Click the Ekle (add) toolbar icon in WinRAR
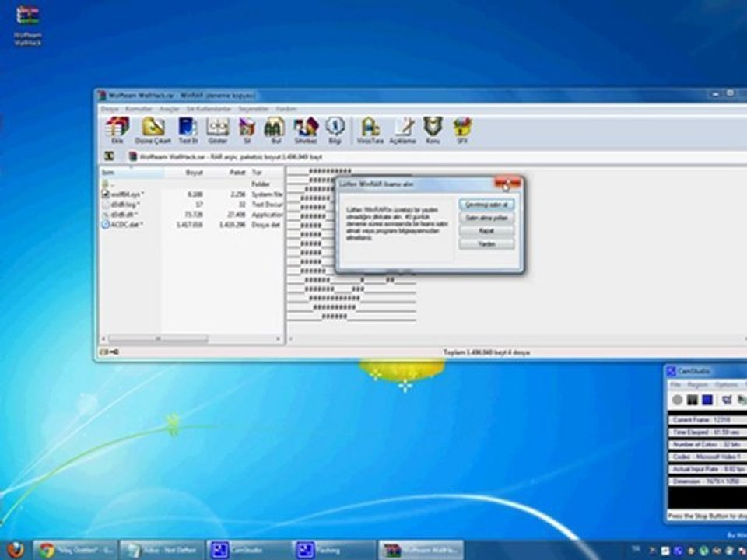Viewport: 747px width, 560px height. [117, 130]
